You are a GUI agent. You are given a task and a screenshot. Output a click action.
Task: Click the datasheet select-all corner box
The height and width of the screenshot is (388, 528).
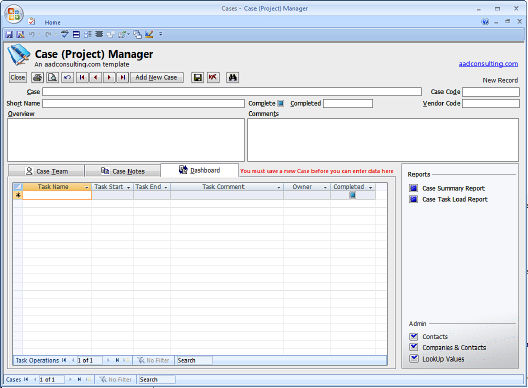click(x=18, y=187)
